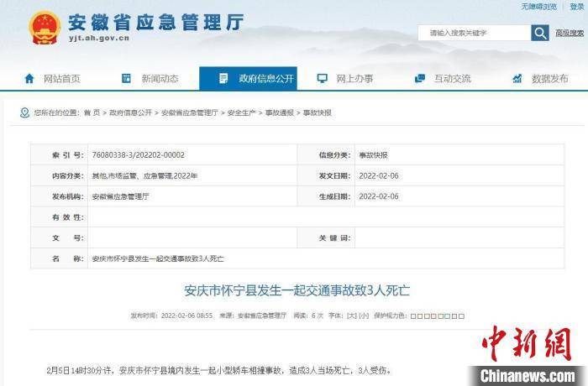The image size is (588, 386).
Task: Go to 安全生产 in the breadcrumb
Action: pyautogui.click(x=242, y=112)
